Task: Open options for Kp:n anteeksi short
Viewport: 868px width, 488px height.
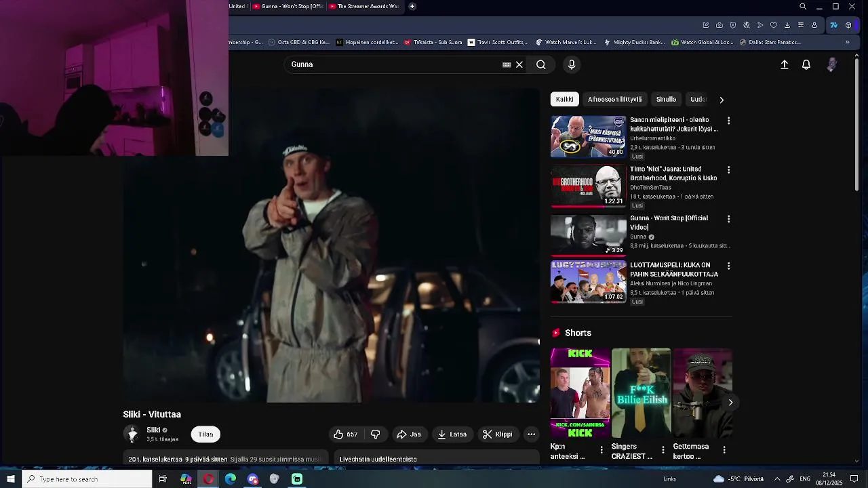Action: click(601, 449)
